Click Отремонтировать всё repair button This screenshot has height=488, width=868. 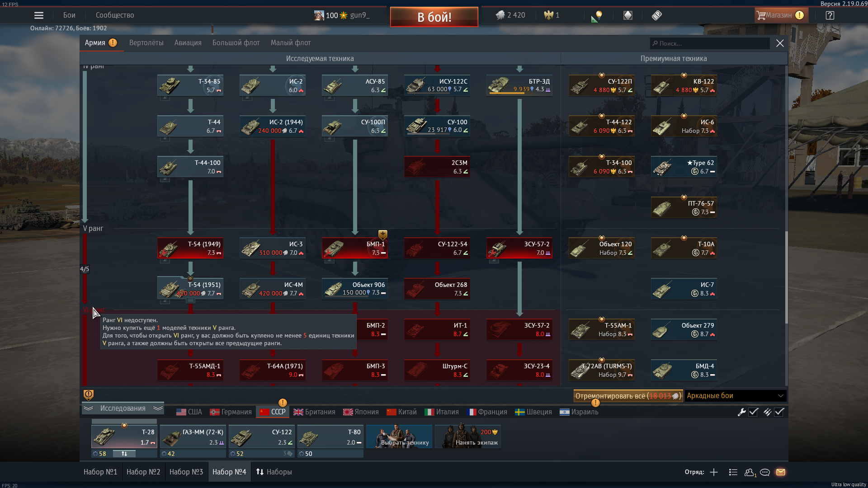pos(628,396)
